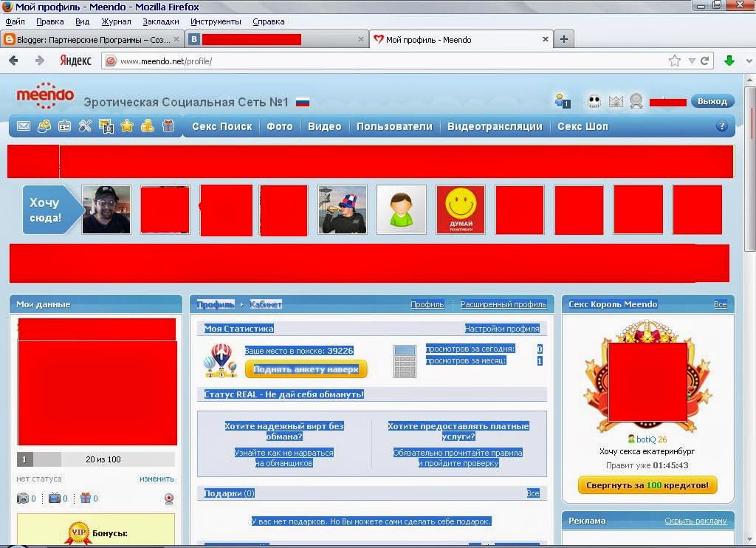Open the Видеотрансляции navigation item
Viewport: 756px width, 548px height.
coord(495,126)
